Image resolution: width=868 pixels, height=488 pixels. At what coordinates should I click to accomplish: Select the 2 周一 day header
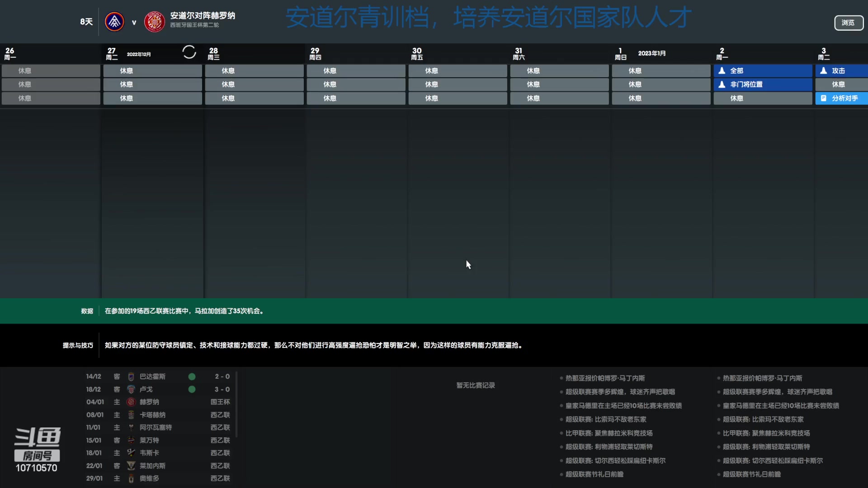pos(722,53)
